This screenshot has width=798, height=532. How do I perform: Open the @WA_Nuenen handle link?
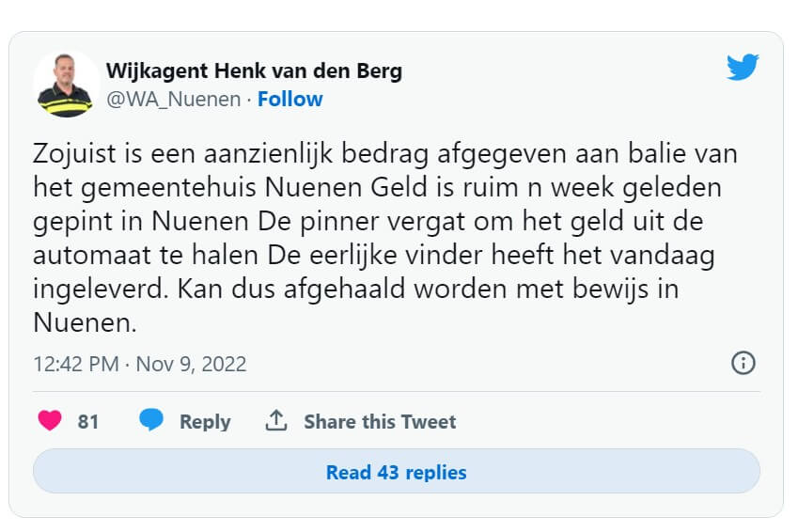tap(173, 99)
